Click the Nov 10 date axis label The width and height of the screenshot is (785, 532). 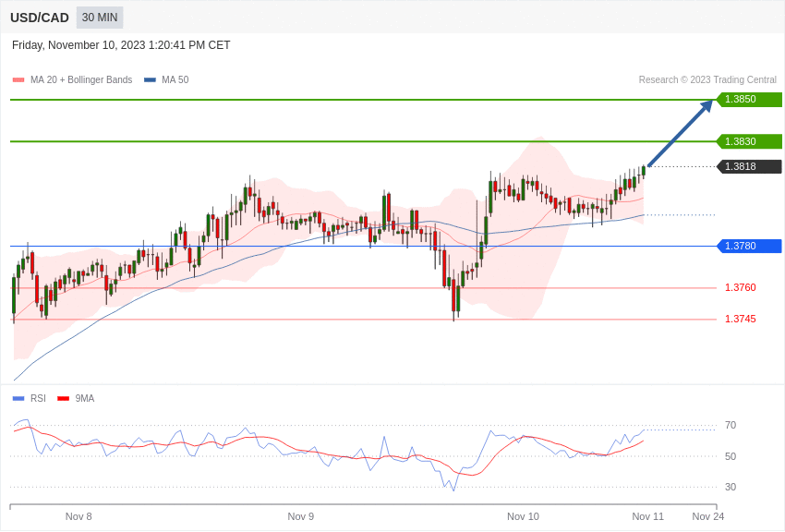click(523, 516)
